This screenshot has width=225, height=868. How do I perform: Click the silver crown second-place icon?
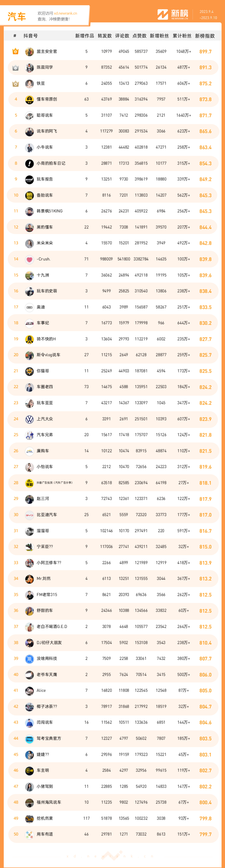(x=15, y=67)
